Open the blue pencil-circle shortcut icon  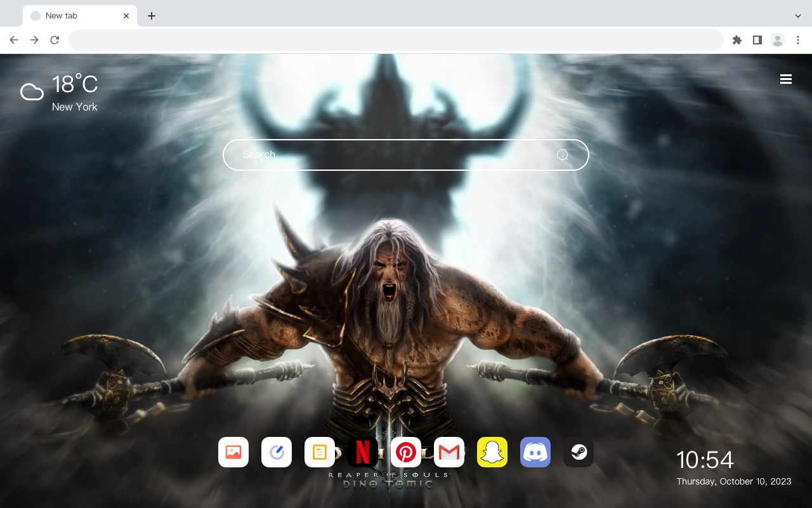pos(277,452)
